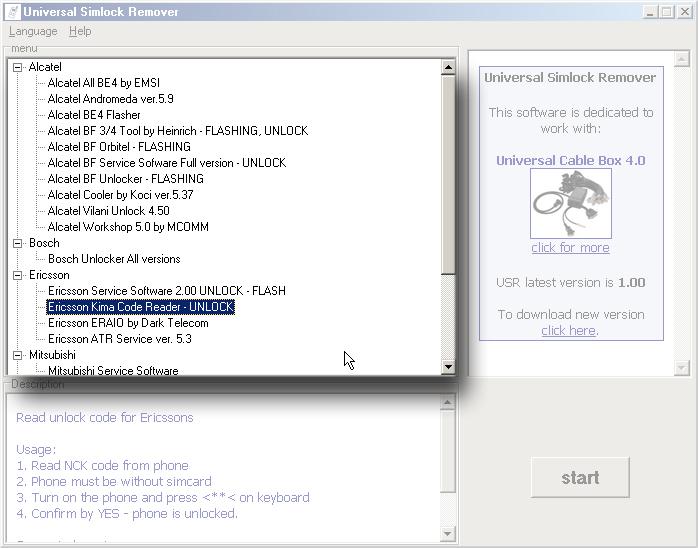Click 'Read NCK code from phone' line
This screenshot has height=548, width=698.
[102, 466]
